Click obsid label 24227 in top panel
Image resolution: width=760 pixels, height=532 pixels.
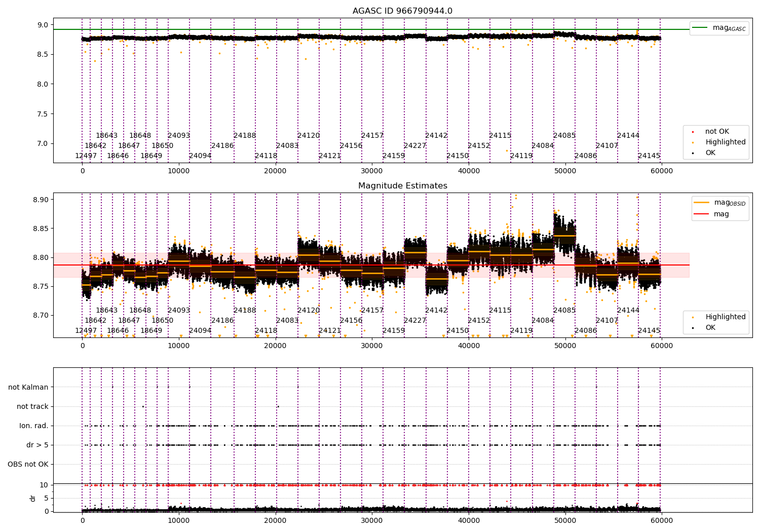click(415, 146)
